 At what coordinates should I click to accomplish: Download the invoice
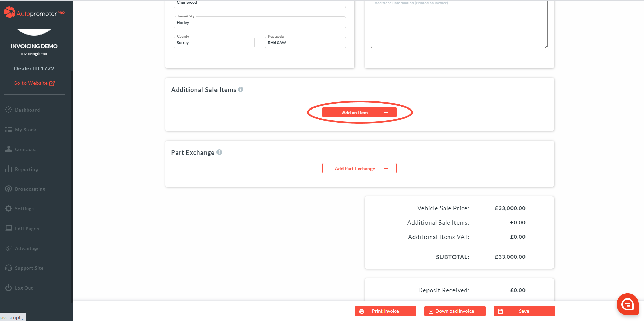[x=454, y=311]
